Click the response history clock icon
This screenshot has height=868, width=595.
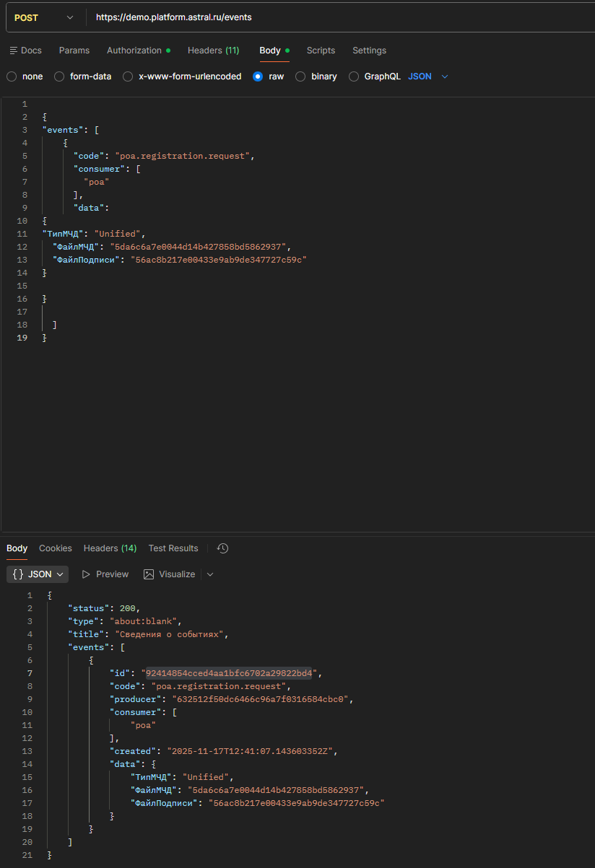coord(222,548)
